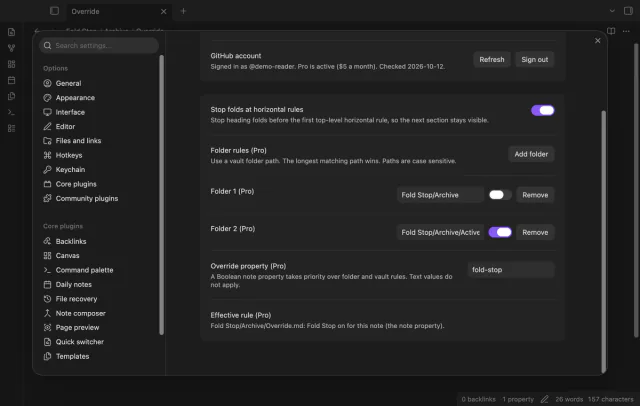Click the Effective rule (Pro) text
640x406 pixels.
pos(240,315)
